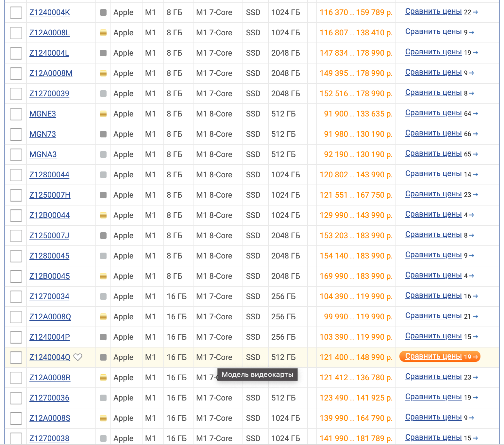
Task: Click gray swatch in Z1250007J row
Action: 103,236
